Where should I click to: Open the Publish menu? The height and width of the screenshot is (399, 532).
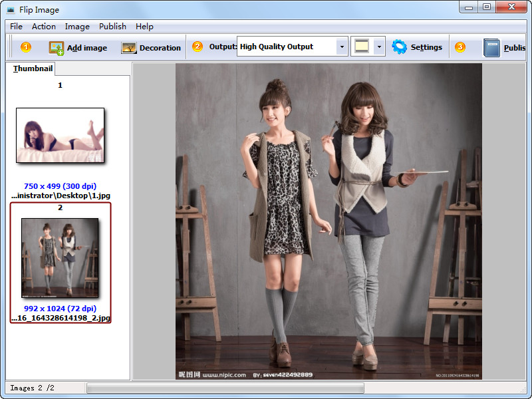point(112,27)
